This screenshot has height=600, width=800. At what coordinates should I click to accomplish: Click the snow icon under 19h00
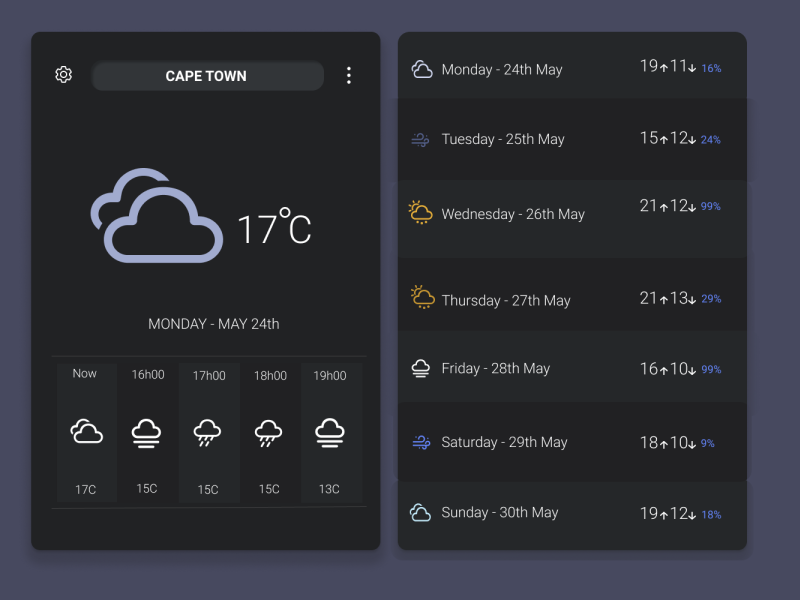point(331,432)
